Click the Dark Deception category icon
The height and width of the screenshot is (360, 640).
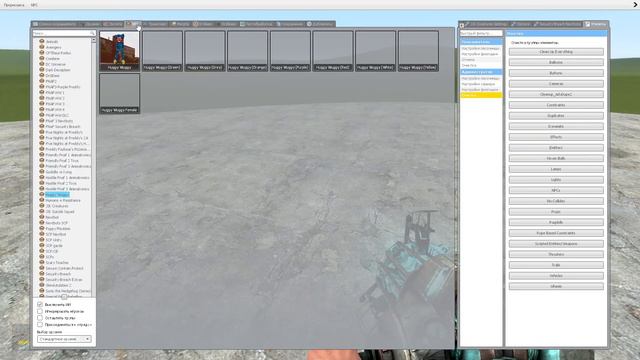tap(42, 70)
